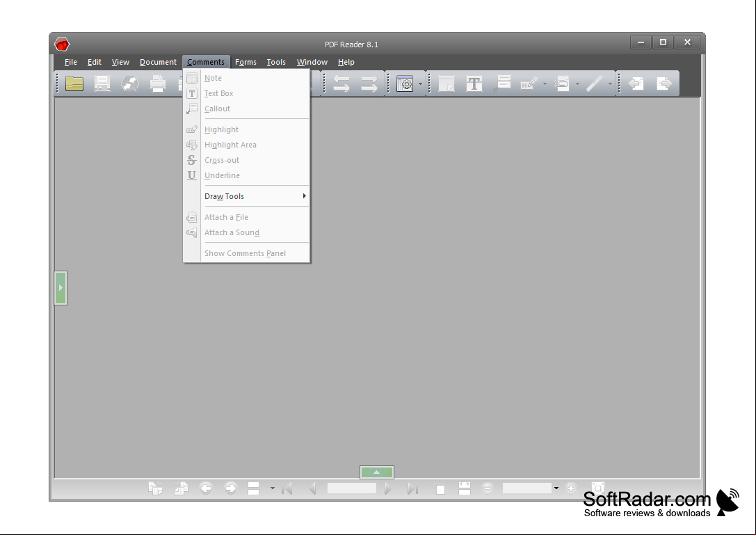The image size is (756, 535).
Task: Select the large T text tool icon
Action: click(x=474, y=83)
